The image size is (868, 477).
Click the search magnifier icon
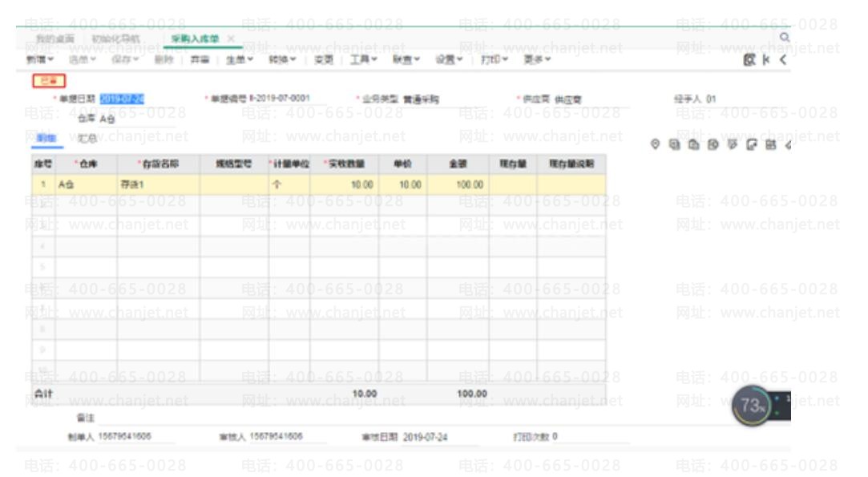pyautogui.click(x=785, y=37)
